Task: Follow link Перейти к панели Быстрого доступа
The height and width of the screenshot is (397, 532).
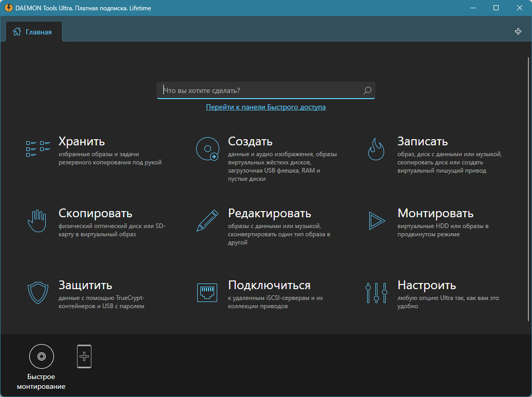Action: point(265,107)
